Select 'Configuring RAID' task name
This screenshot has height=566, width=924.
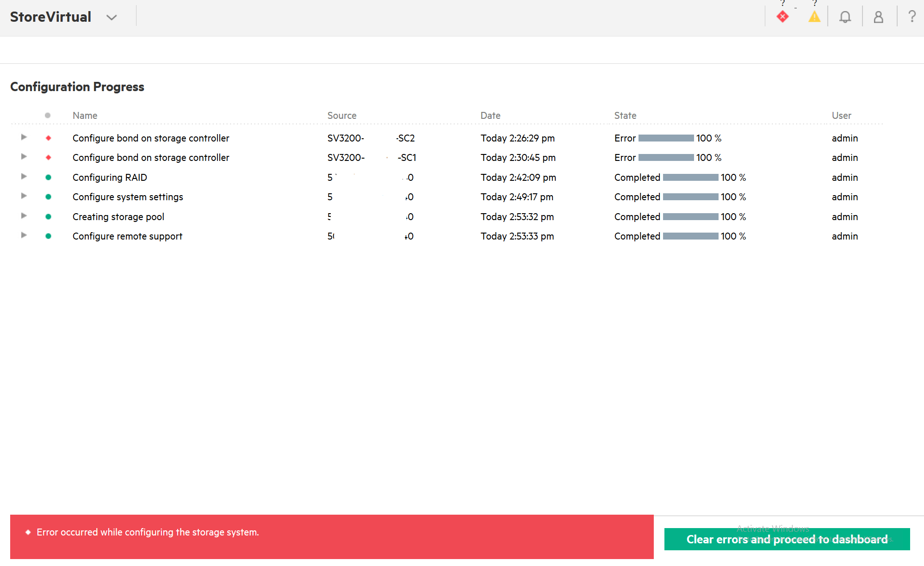coord(110,178)
